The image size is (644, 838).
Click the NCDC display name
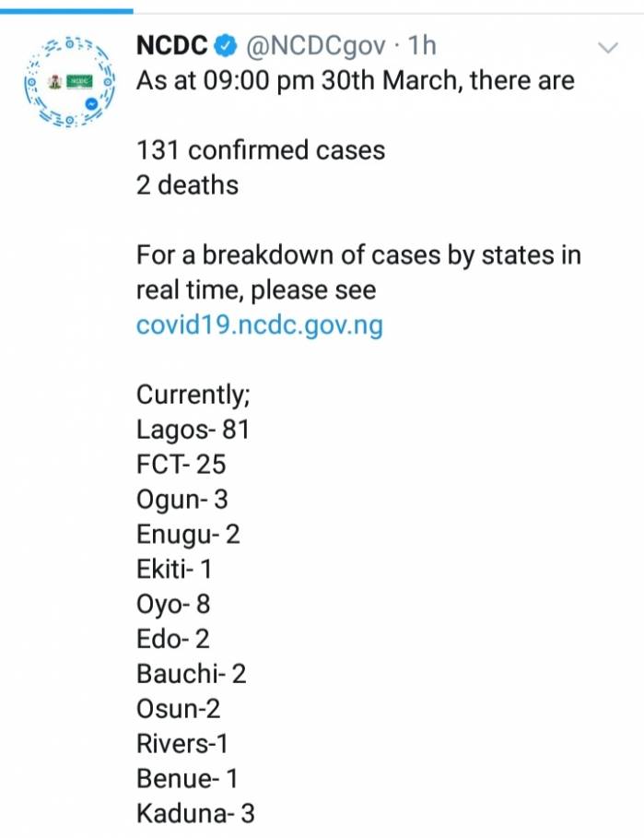(x=171, y=45)
